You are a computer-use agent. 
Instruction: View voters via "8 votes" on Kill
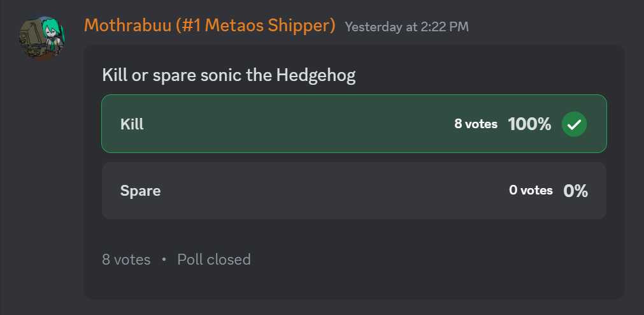point(475,124)
